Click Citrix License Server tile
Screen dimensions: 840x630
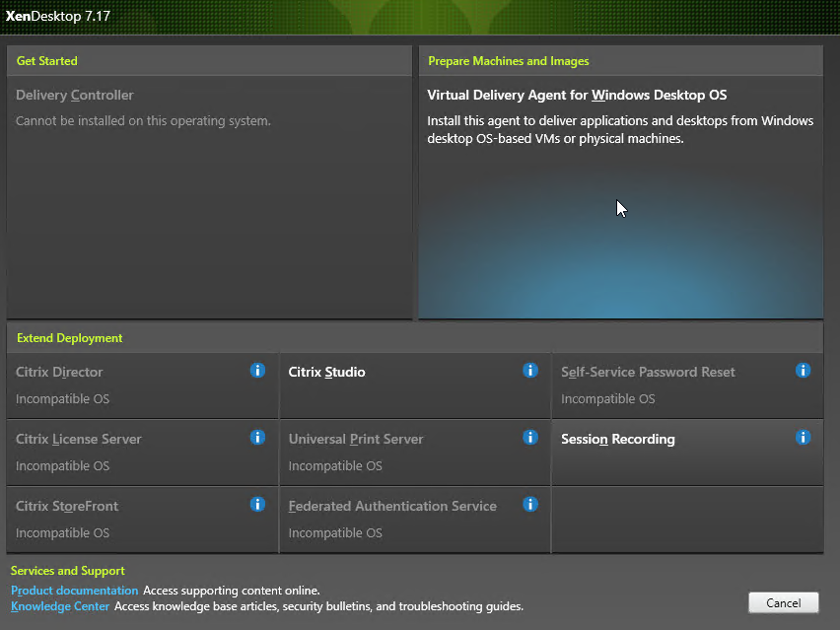(143, 453)
